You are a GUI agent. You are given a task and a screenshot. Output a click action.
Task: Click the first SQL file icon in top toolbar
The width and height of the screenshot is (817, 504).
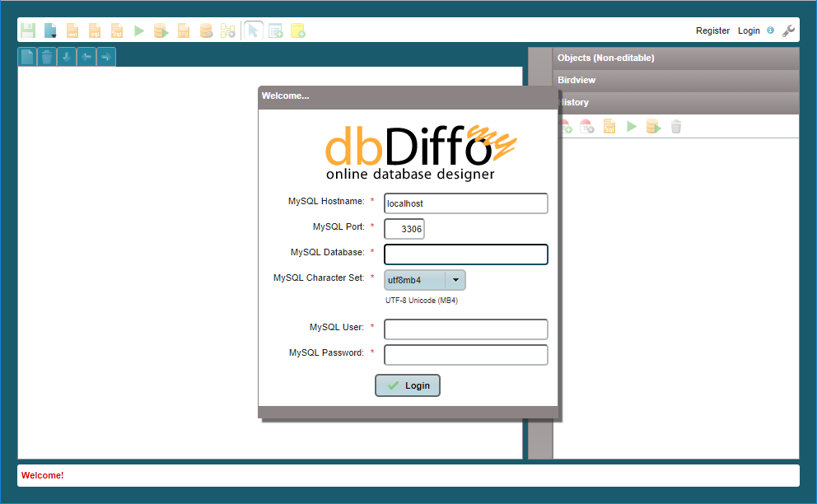(95, 30)
